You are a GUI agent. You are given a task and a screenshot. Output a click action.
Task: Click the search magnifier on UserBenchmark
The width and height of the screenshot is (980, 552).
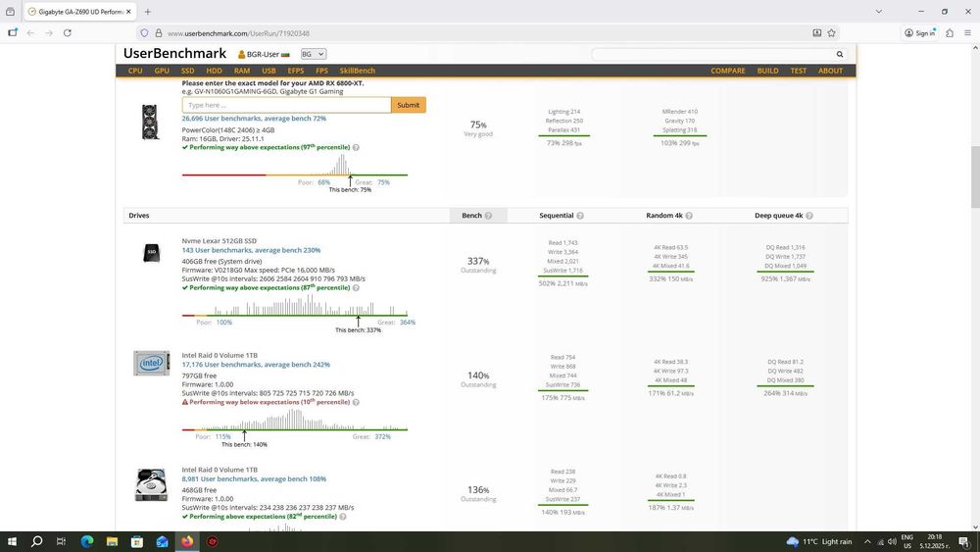[x=840, y=54]
